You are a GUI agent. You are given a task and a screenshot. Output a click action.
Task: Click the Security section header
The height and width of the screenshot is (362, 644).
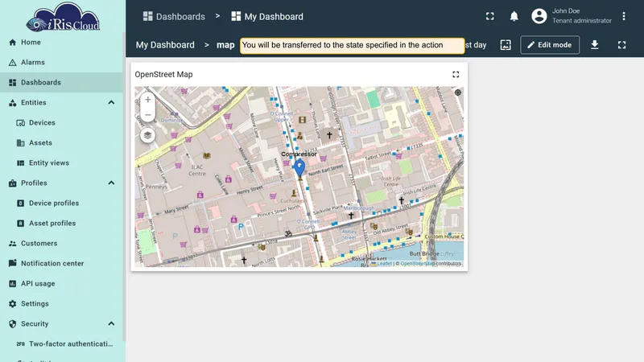[x=62, y=324]
